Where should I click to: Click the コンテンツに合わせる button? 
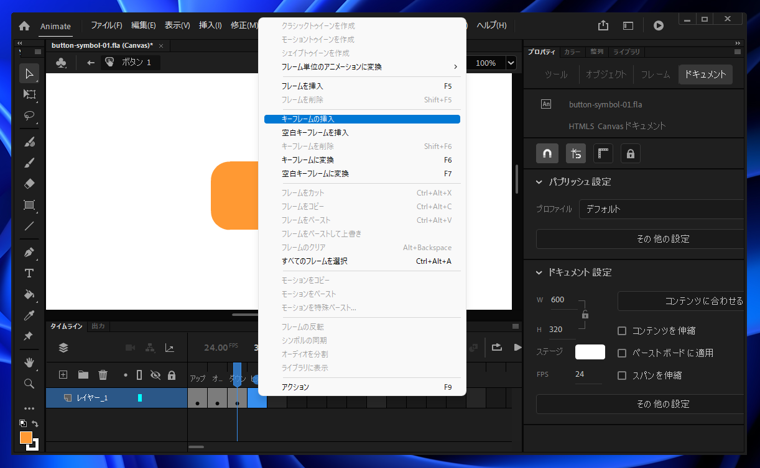click(x=681, y=301)
